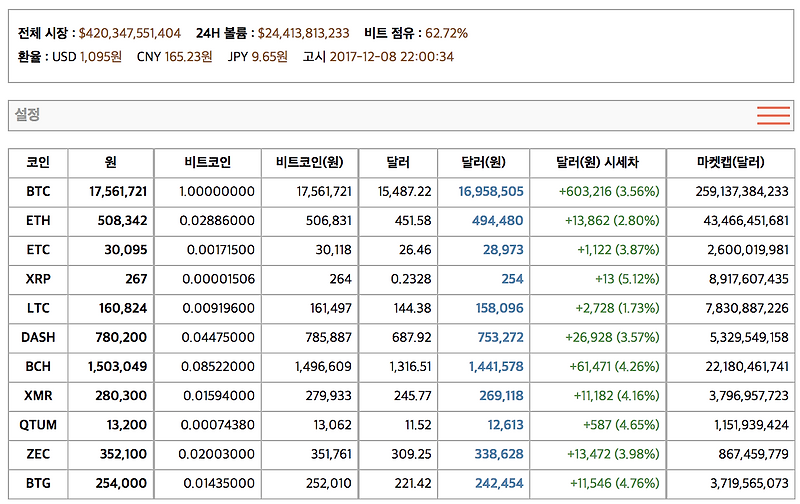This screenshot has width=800, height=504.
Task: Click QTUM won price 13,200
Action: pyautogui.click(x=127, y=424)
